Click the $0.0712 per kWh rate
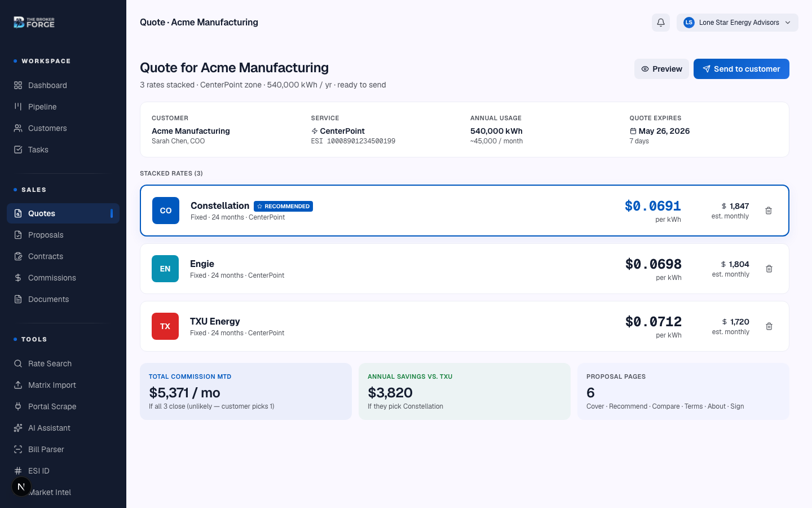Screen dimensions: 812x508 pyautogui.click(x=654, y=322)
